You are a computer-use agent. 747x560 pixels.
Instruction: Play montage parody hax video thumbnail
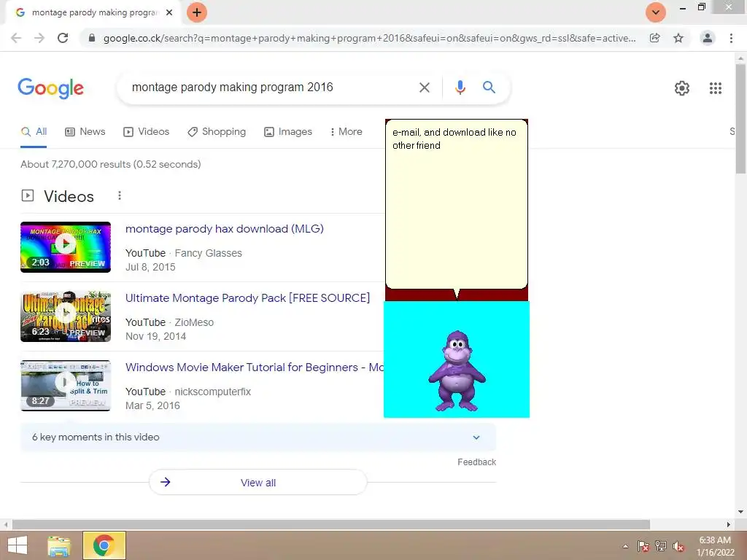click(x=66, y=247)
